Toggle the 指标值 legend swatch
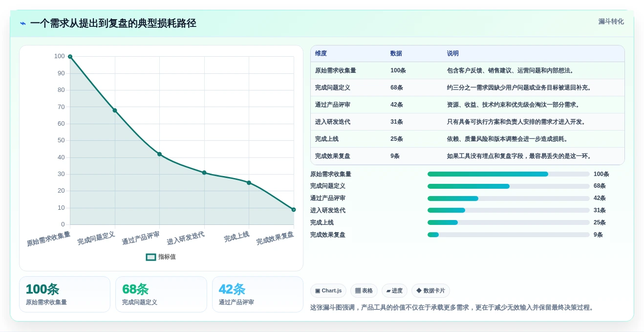The width and height of the screenshot is (644, 332). point(151,257)
